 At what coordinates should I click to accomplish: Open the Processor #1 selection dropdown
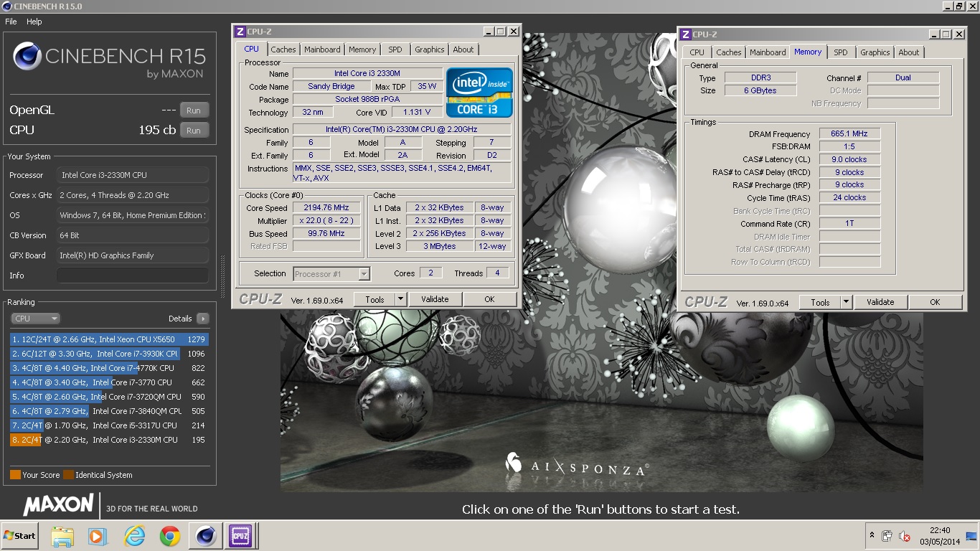click(x=331, y=273)
